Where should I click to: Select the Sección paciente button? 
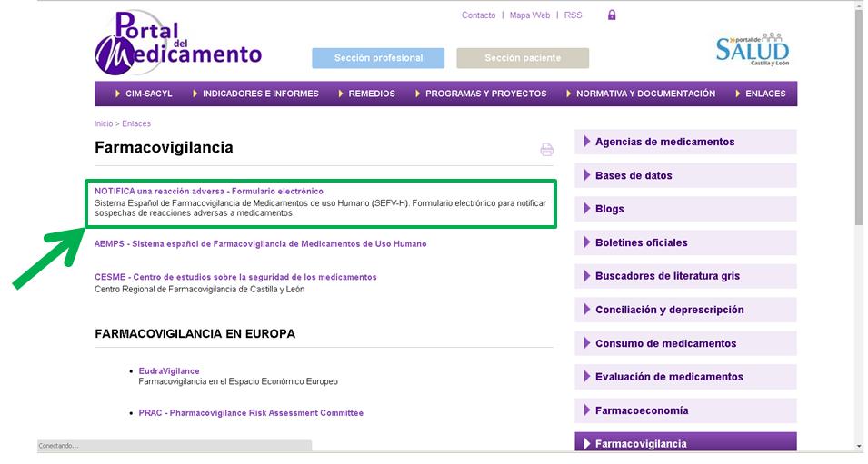tap(523, 58)
